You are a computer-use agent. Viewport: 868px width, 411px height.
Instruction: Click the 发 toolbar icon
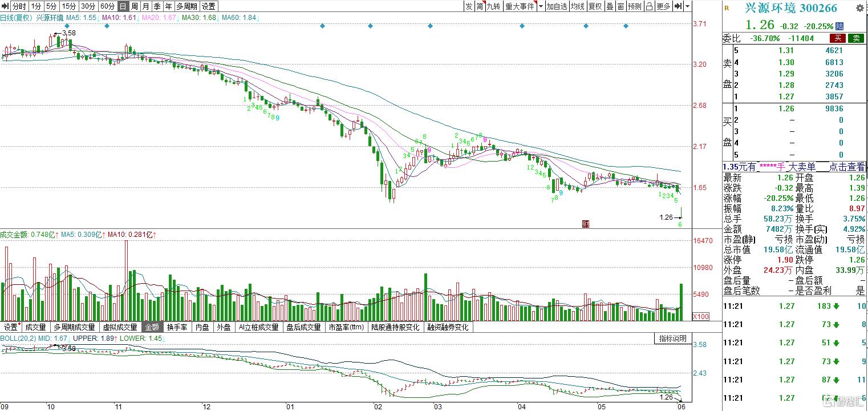click(469, 6)
